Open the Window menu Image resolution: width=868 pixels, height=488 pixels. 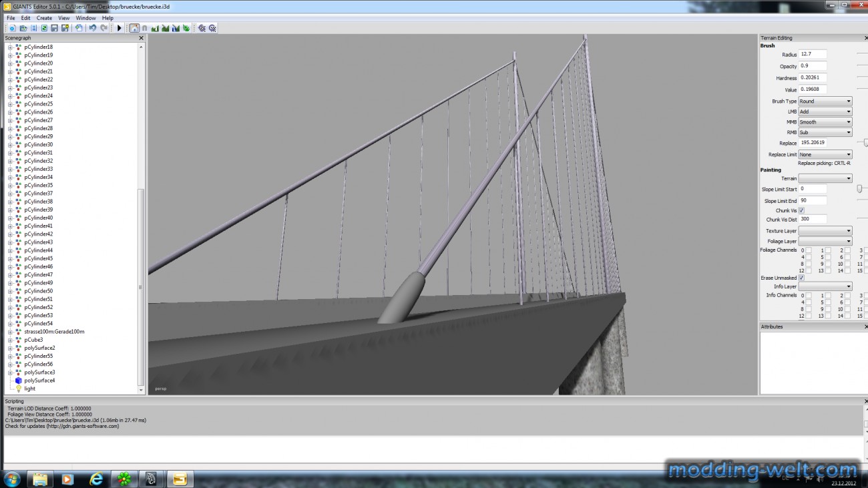[85, 18]
